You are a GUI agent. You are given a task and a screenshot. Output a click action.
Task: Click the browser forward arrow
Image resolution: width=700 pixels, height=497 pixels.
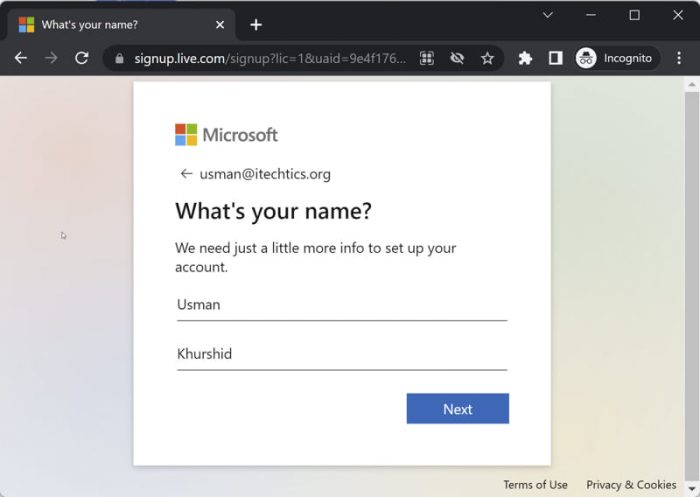pyautogui.click(x=51, y=58)
